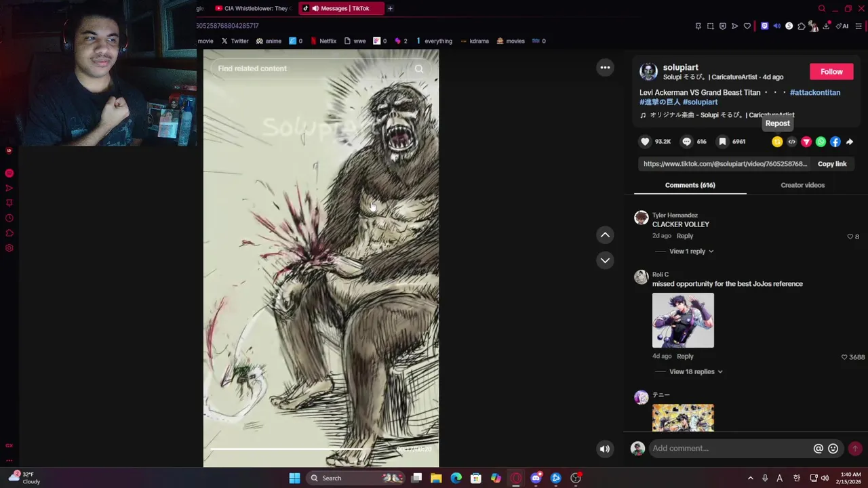868x488 pixels.
Task: Go to previous video with up arrow
Action: [605, 235]
